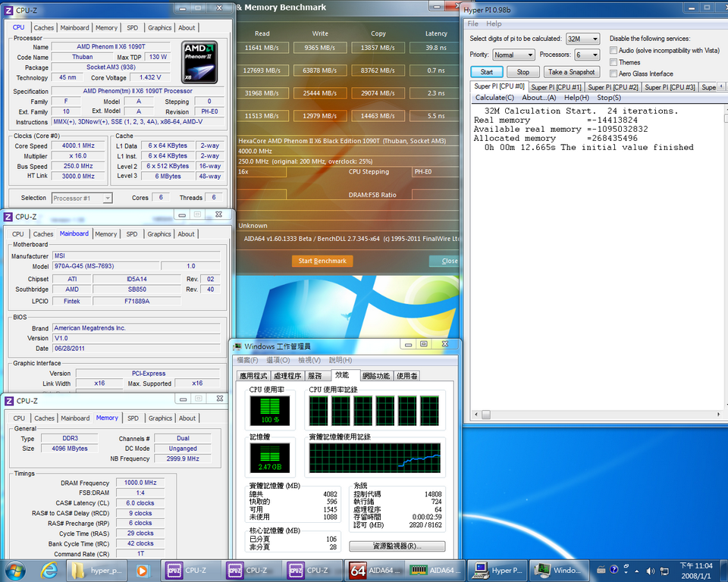The width and height of the screenshot is (728, 582).
Task: Click the Hyper PI Stop button
Action: click(x=522, y=72)
